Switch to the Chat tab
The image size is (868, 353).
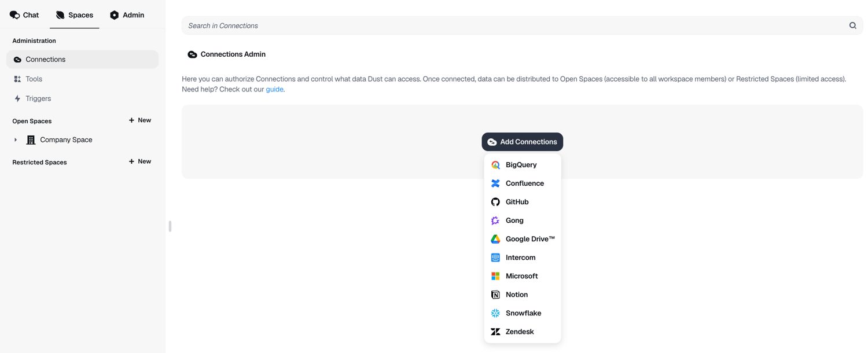24,15
